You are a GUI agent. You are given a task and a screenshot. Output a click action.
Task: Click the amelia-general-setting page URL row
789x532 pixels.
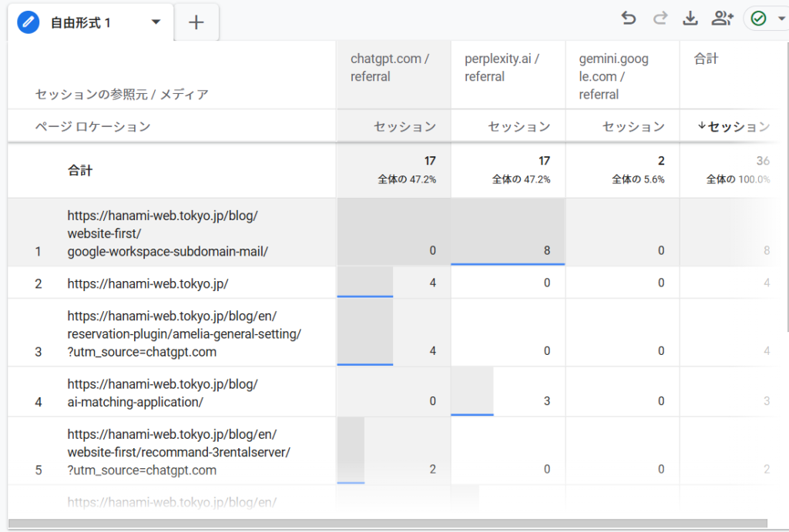pyautogui.click(x=184, y=333)
